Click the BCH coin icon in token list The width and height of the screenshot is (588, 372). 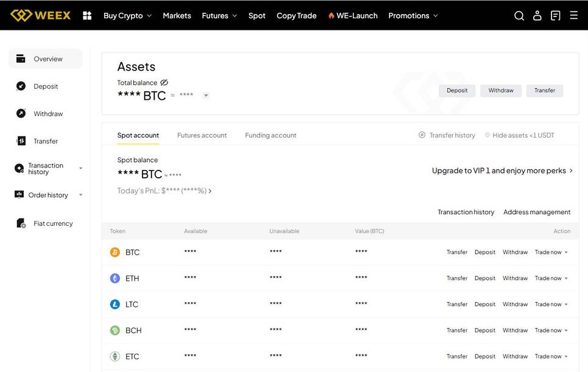pos(115,331)
